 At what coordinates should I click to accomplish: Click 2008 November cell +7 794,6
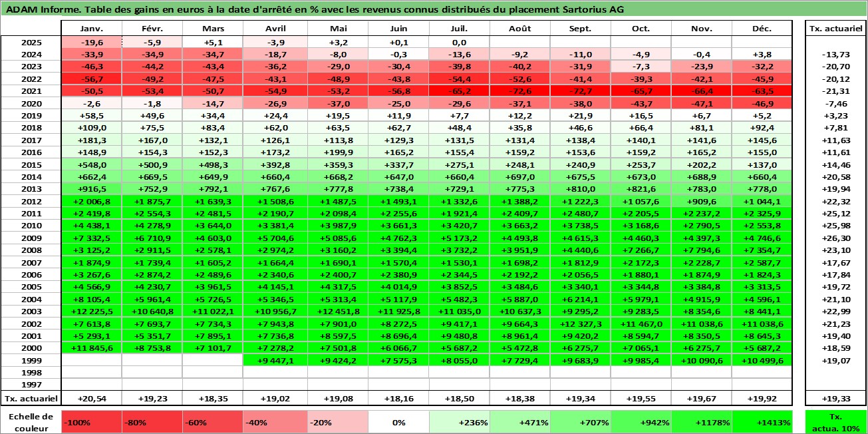(x=701, y=250)
